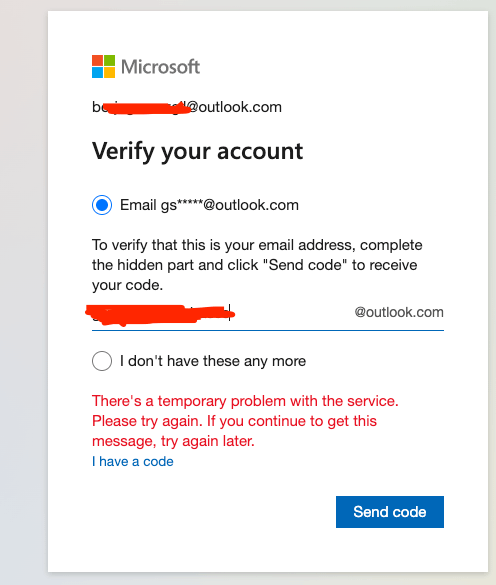Click the @outlook.com suffix in the input
This screenshot has height=585, width=496.
pyautogui.click(x=399, y=312)
